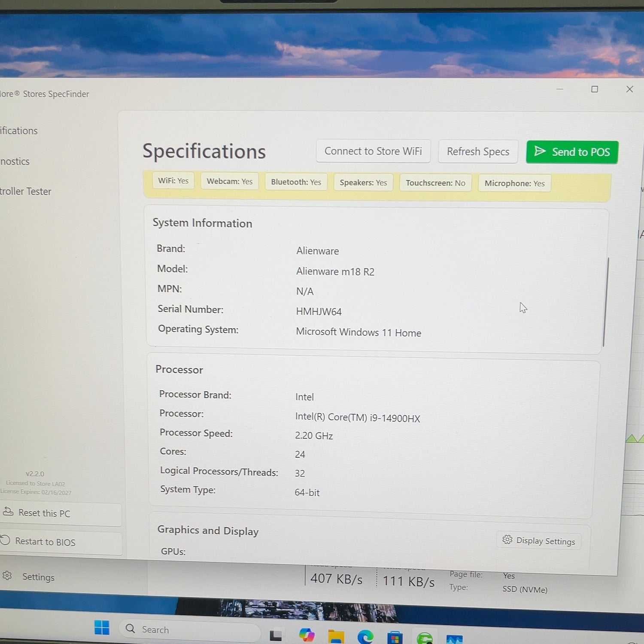The width and height of the screenshot is (644, 644).
Task: Open the Windows Start menu
Action: pos(102,627)
